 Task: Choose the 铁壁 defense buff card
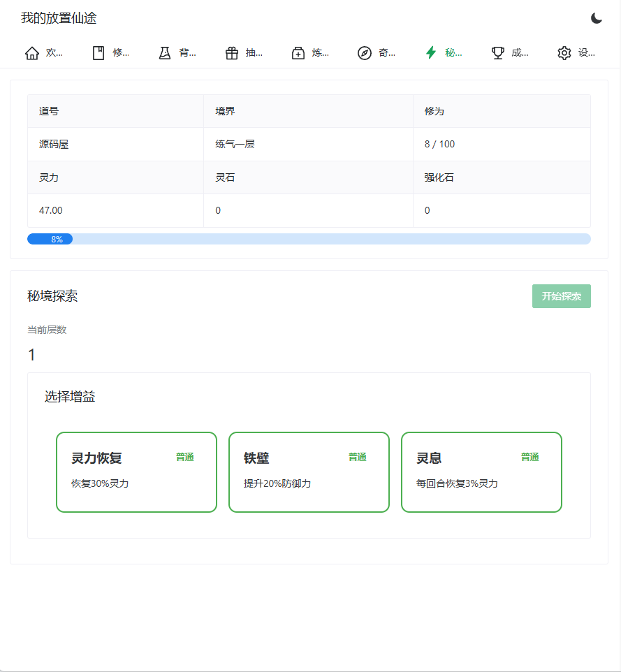pyautogui.click(x=308, y=472)
